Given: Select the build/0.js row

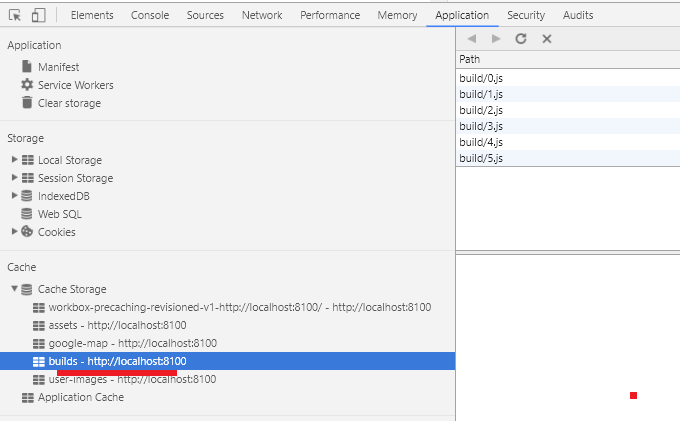Looking at the screenshot, I should click(568, 78).
